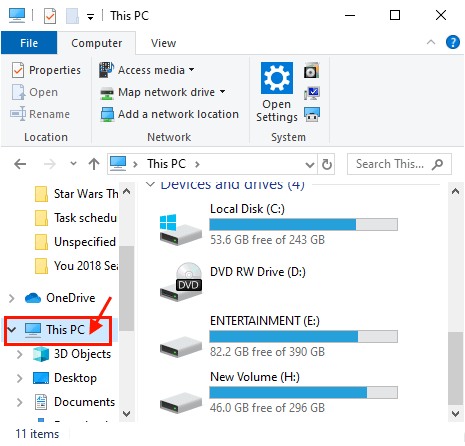Click main pane scroll down arrow

point(455,414)
